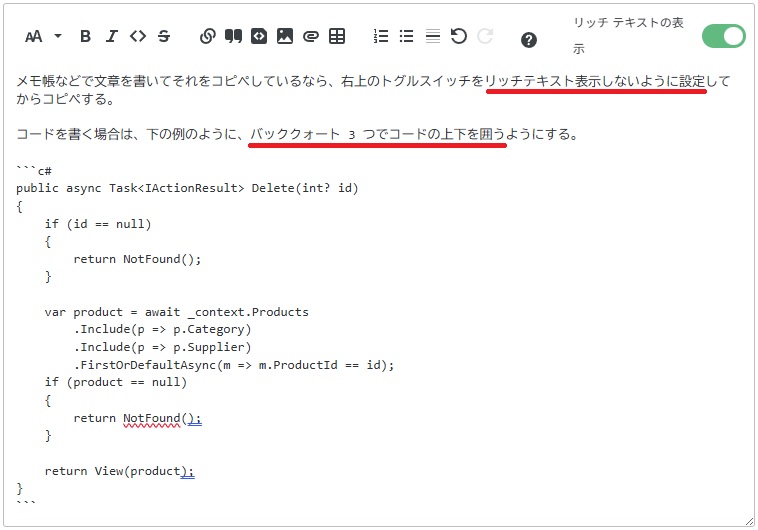This screenshot has width=758, height=530.
Task: Click the line 'if (product == null)'
Action: pos(116,382)
